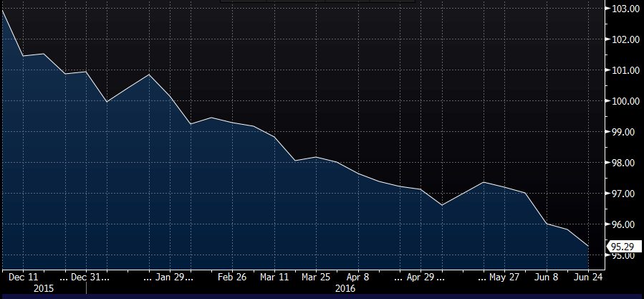Click the 103.00 y-axis label
644x299 pixels.
(x=625, y=9)
